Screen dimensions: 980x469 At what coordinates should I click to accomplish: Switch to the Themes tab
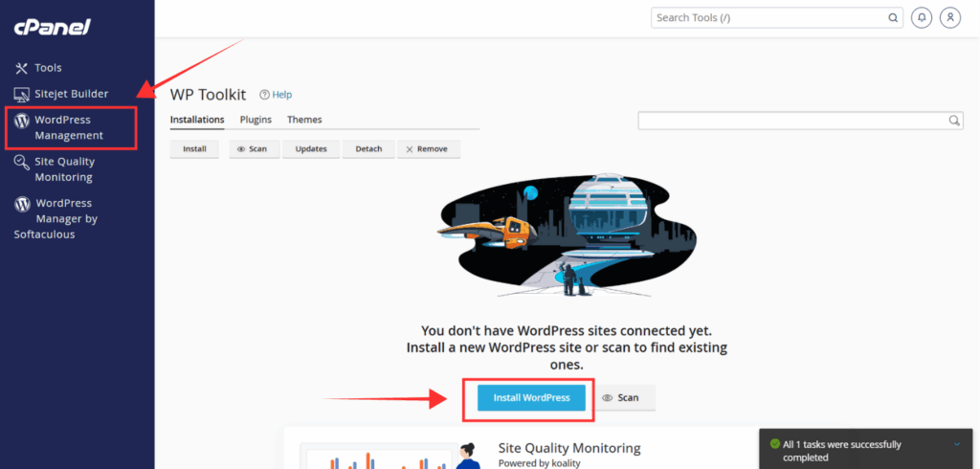click(304, 120)
